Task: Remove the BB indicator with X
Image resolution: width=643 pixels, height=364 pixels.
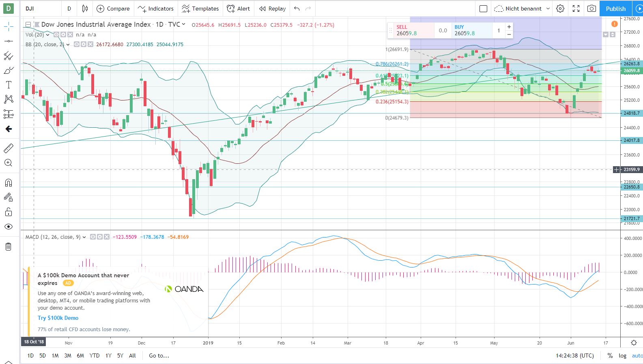Action: [x=90, y=45]
